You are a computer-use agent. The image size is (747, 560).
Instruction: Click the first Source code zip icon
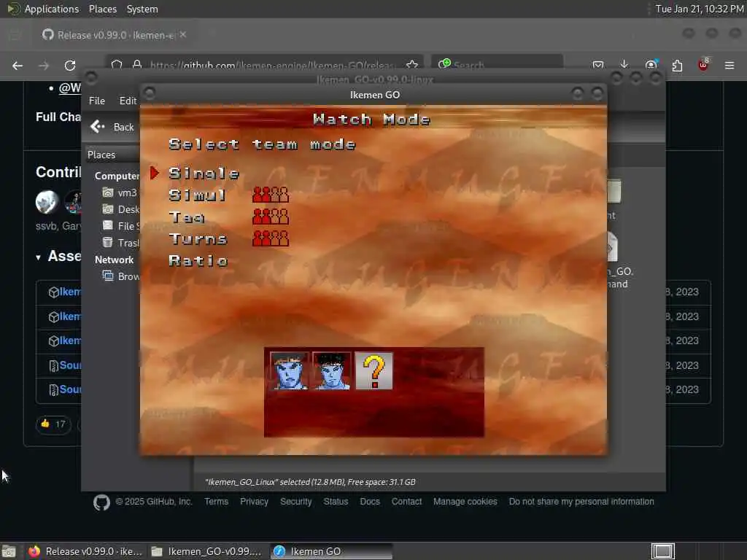[x=53, y=366]
